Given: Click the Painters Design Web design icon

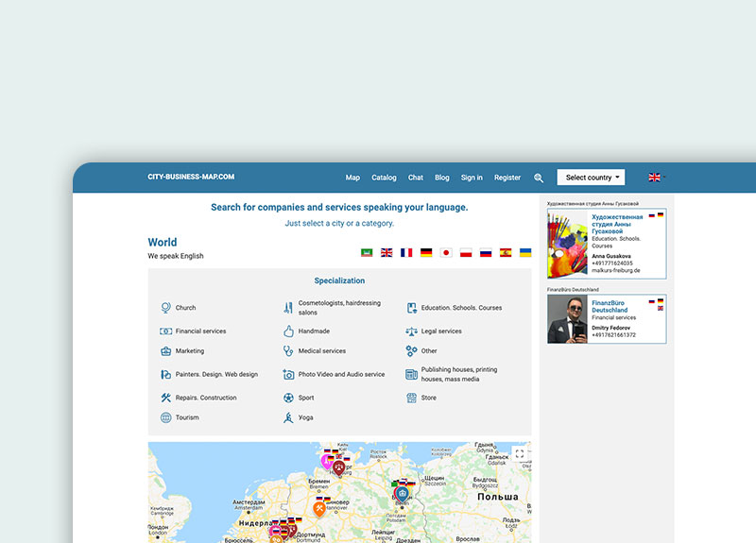Looking at the screenshot, I should pyautogui.click(x=166, y=374).
